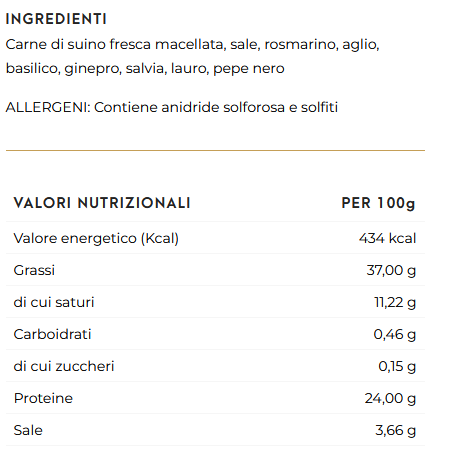Select the Grassi row label

tap(34, 270)
